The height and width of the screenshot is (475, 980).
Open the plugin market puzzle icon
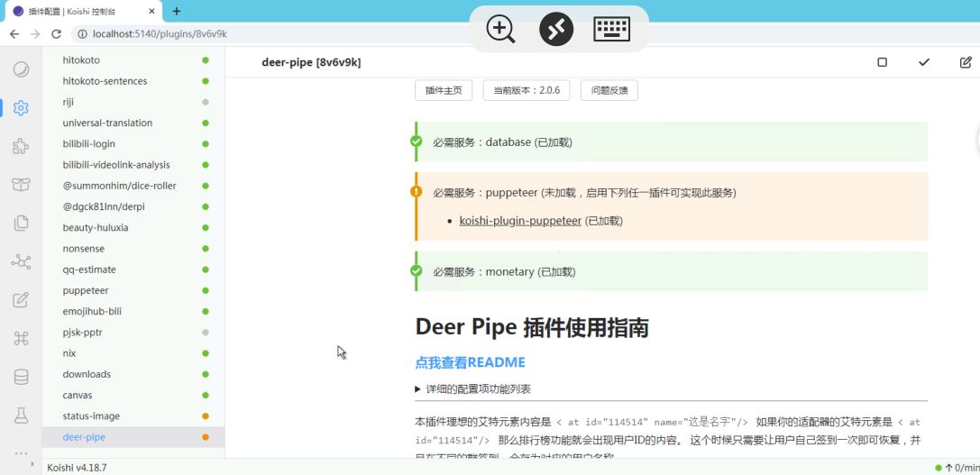click(x=22, y=147)
